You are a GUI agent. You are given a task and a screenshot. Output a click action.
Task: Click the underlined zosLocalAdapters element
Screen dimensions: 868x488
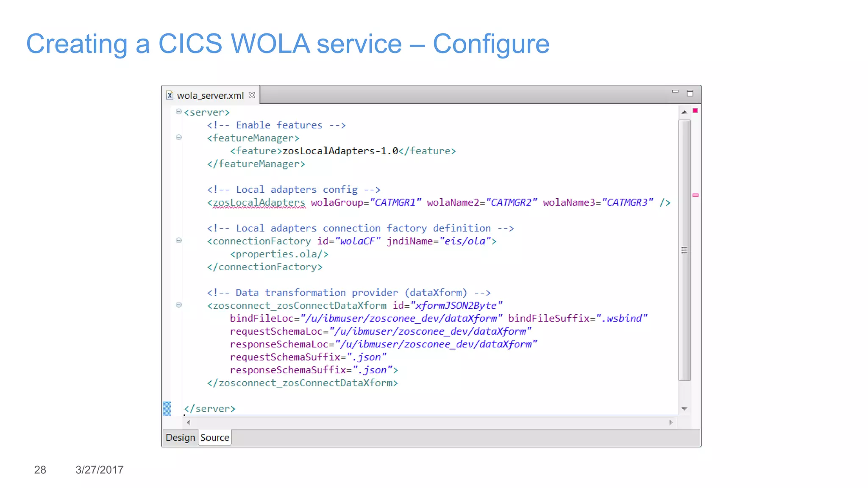click(259, 203)
